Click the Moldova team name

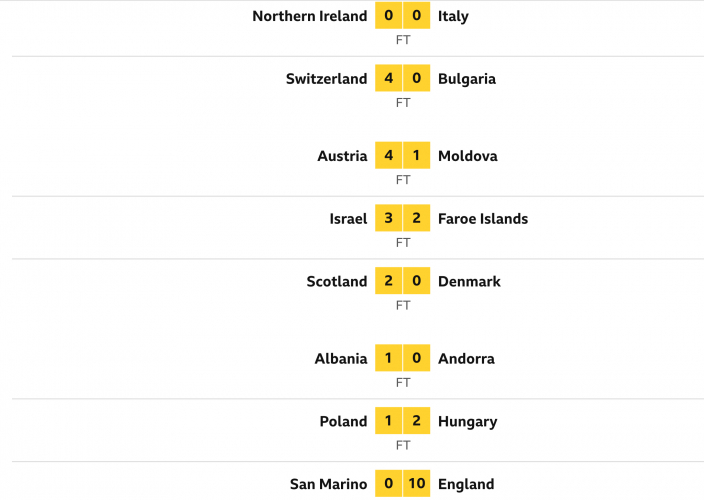coord(468,156)
